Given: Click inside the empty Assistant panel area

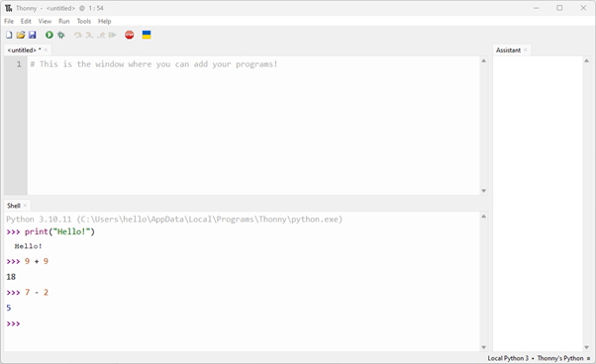Looking at the screenshot, I should click(x=538, y=204).
